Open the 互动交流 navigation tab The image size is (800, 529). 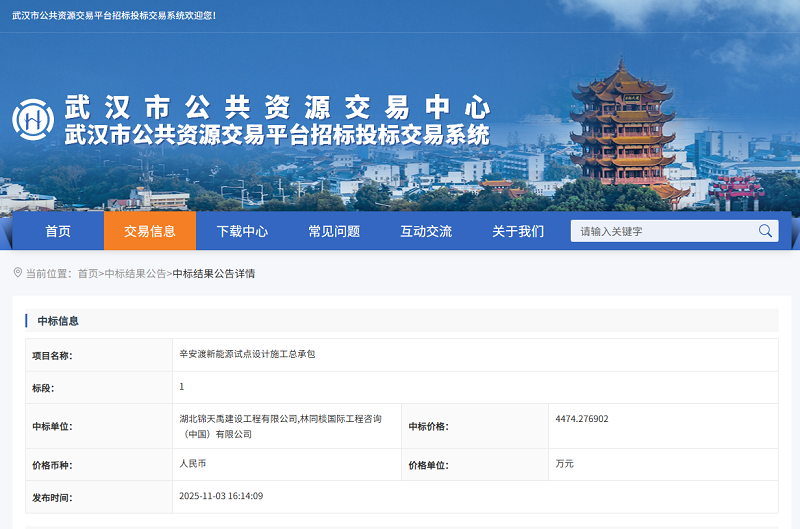[426, 231]
